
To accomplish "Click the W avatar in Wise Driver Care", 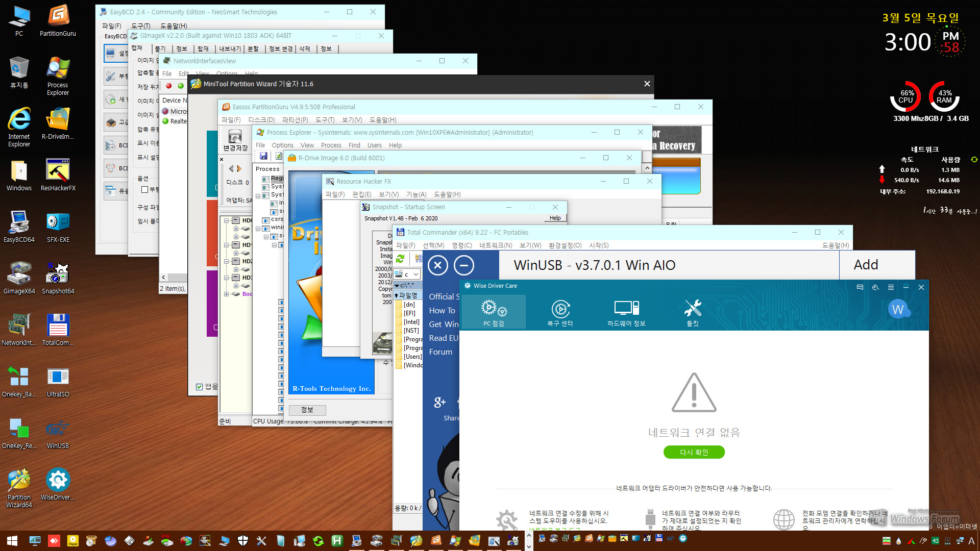I will 898,309.
